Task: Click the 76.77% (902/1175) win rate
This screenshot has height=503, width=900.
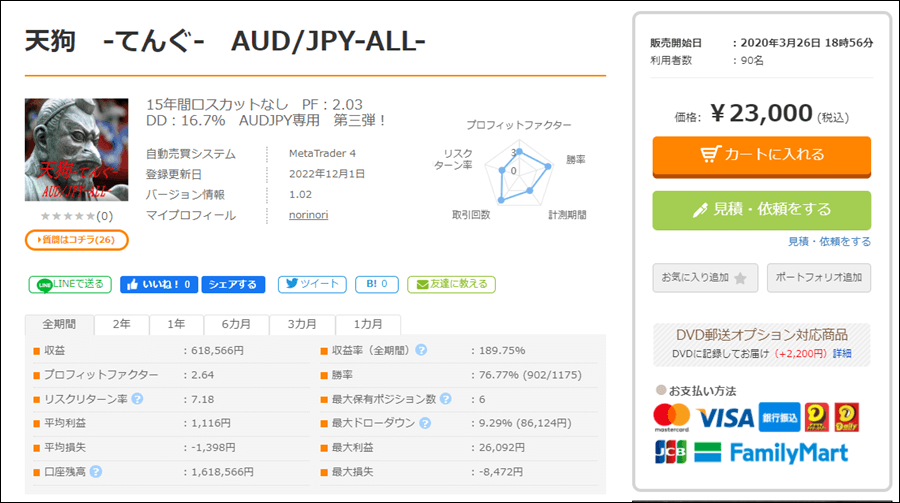Action: click(x=530, y=375)
